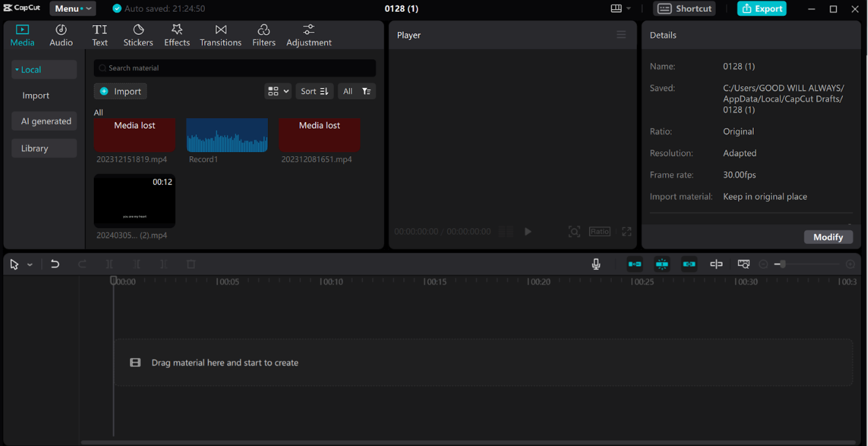Screen dimensions: 868x446
Task: Open the Sort options
Action: pos(315,91)
